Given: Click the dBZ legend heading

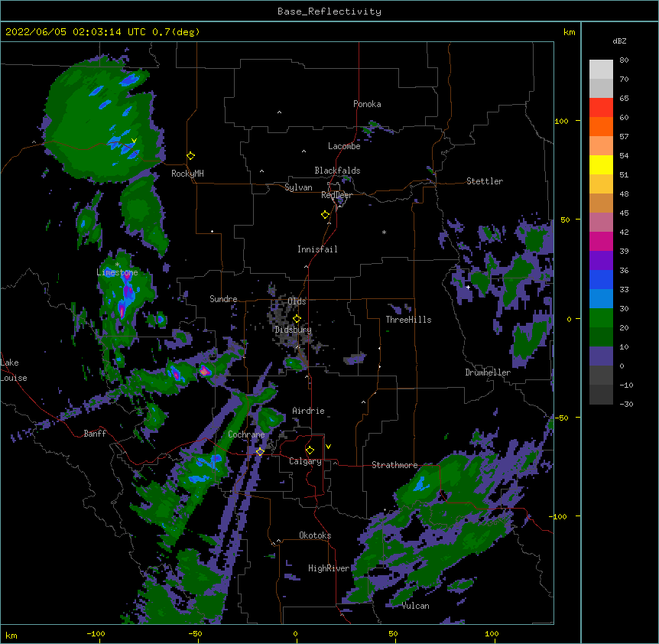Looking at the screenshot, I should pyautogui.click(x=619, y=41).
